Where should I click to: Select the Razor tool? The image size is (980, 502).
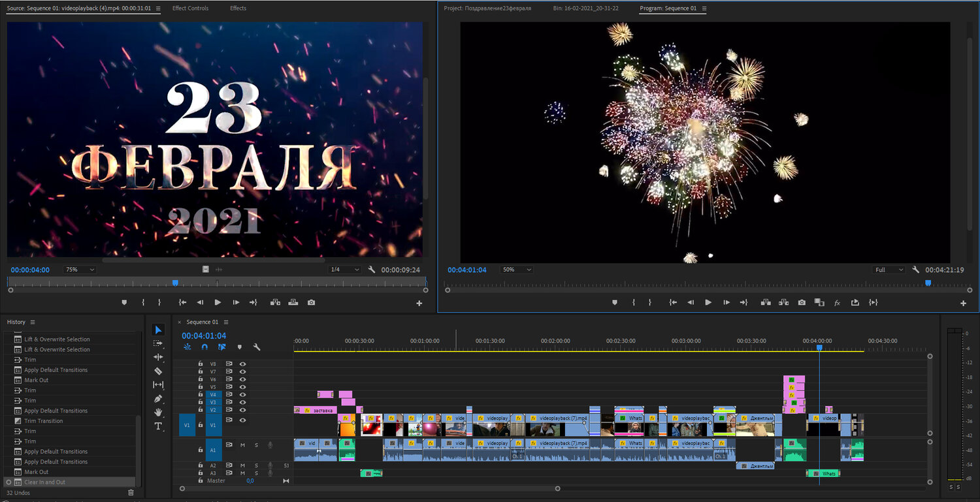pos(158,371)
